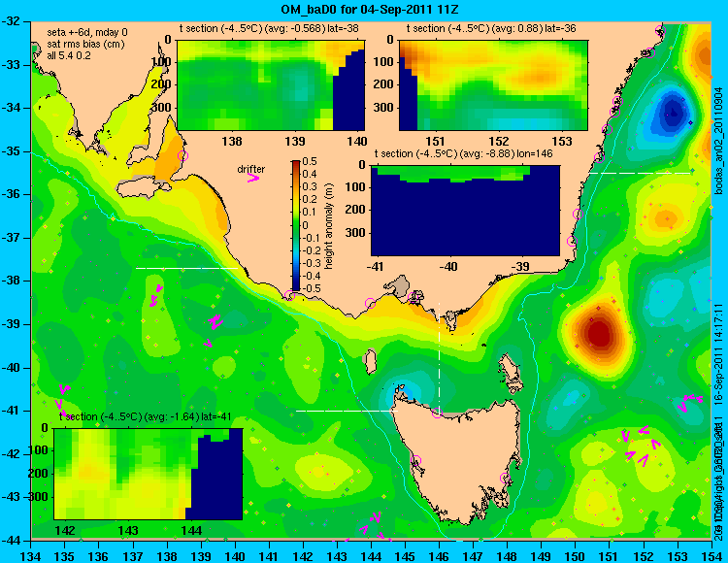
Task: Click the white section line at latitude -41
Action: click(x=347, y=411)
